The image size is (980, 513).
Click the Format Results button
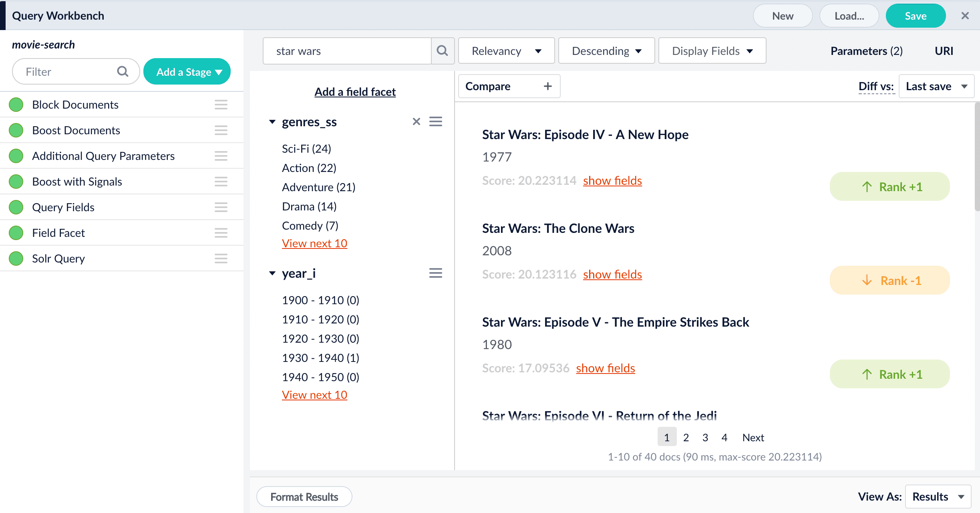tap(304, 497)
